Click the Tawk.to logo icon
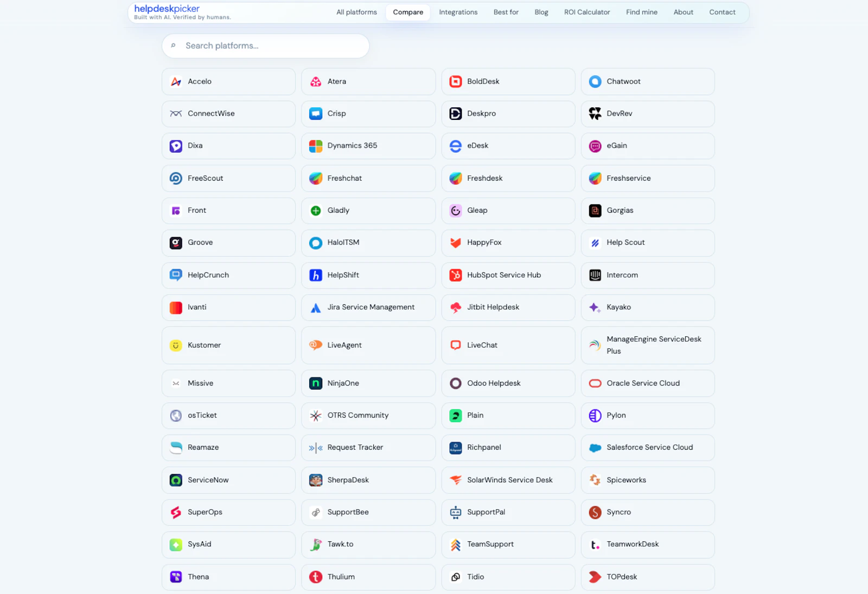Screen dimensions: 868x594 click(x=316, y=544)
